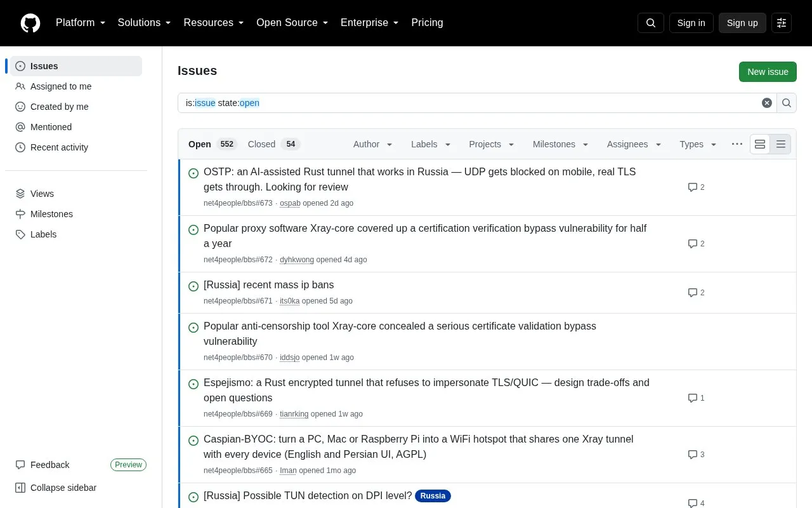Open the Enterprise dropdown
The height and width of the screenshot is (508, 812).
370,23
